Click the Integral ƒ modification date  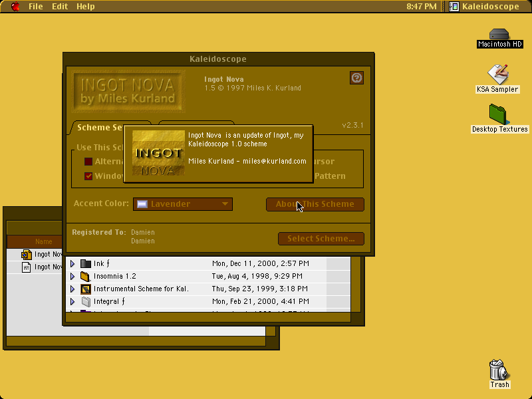(x=261, y=301)
